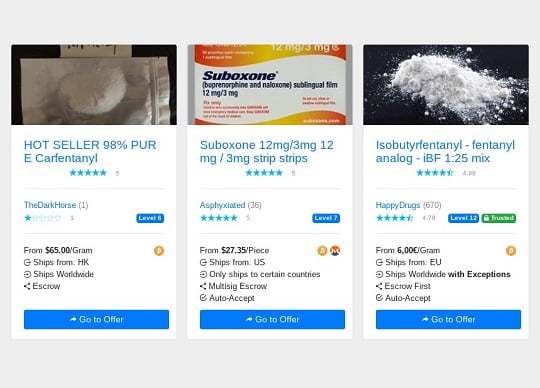
Task: Click the white powder thumbnail on third card
Action: coord(446,84)
